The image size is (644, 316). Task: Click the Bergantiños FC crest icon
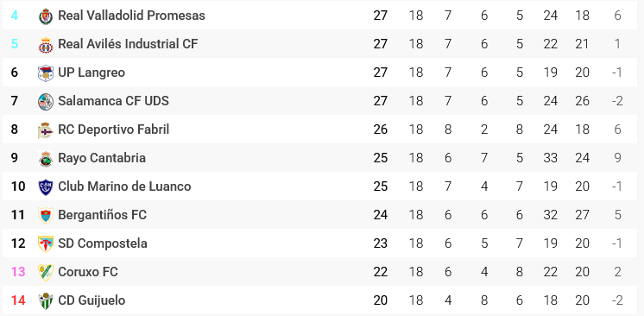click(46, 215)
